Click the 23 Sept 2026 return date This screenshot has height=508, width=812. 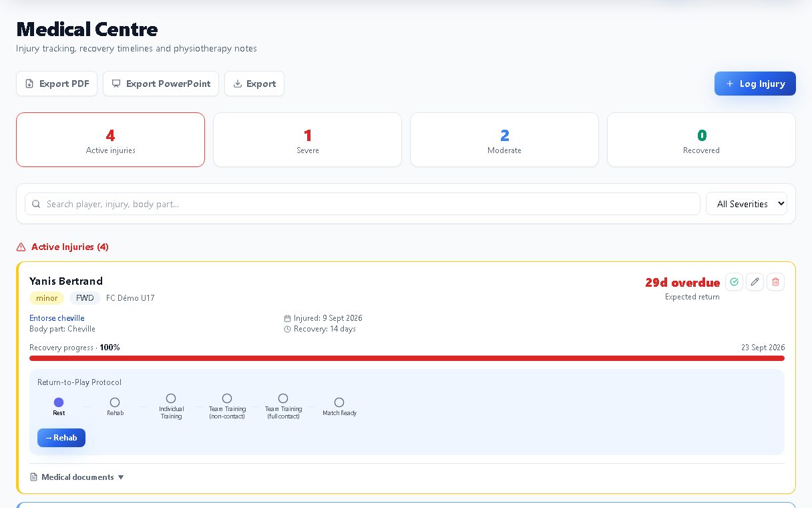[x=763, y=348]
